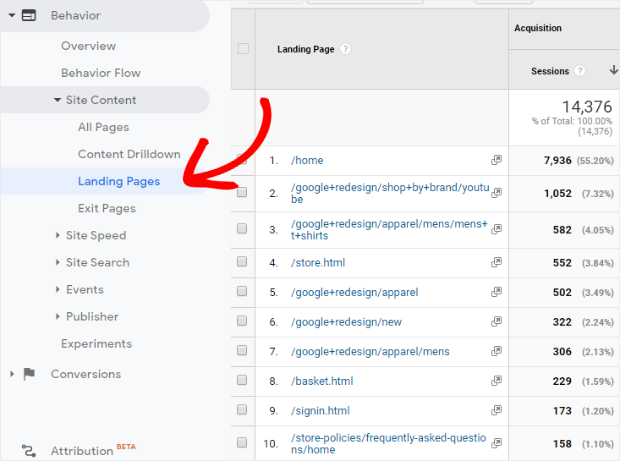Click the Behavior section icon

pos(29,15)
